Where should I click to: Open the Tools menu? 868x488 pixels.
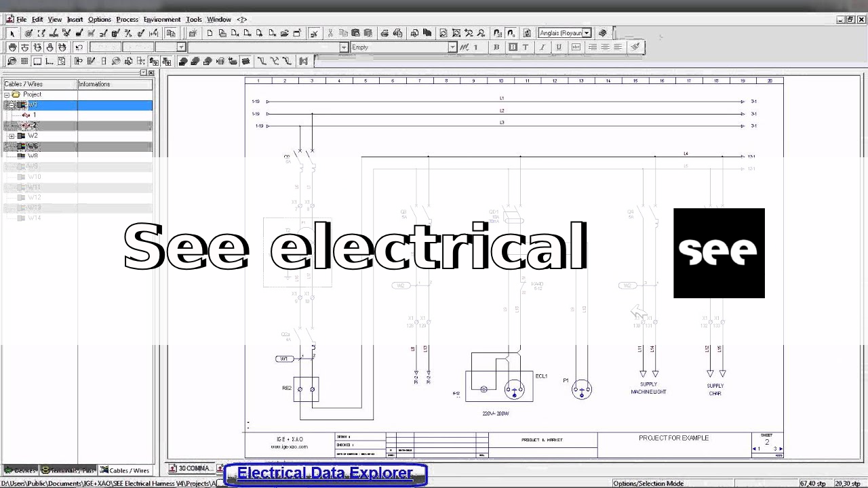click(194, 20)
